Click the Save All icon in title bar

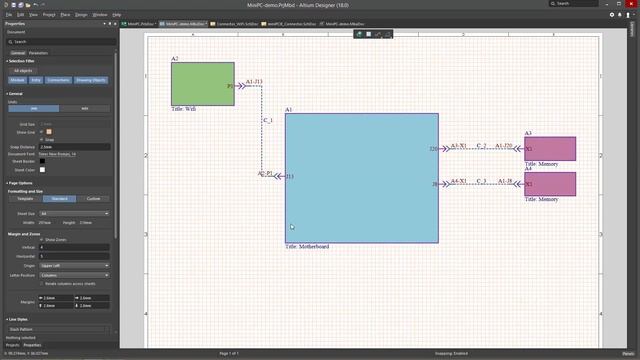pyautogui.click(x=20, y=5)
